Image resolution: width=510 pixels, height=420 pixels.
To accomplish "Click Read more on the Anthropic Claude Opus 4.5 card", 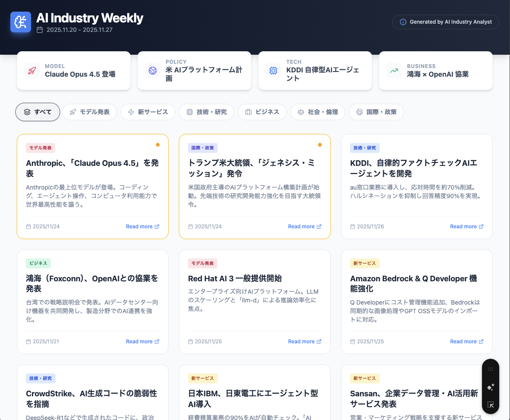I will tap(142, 227).
